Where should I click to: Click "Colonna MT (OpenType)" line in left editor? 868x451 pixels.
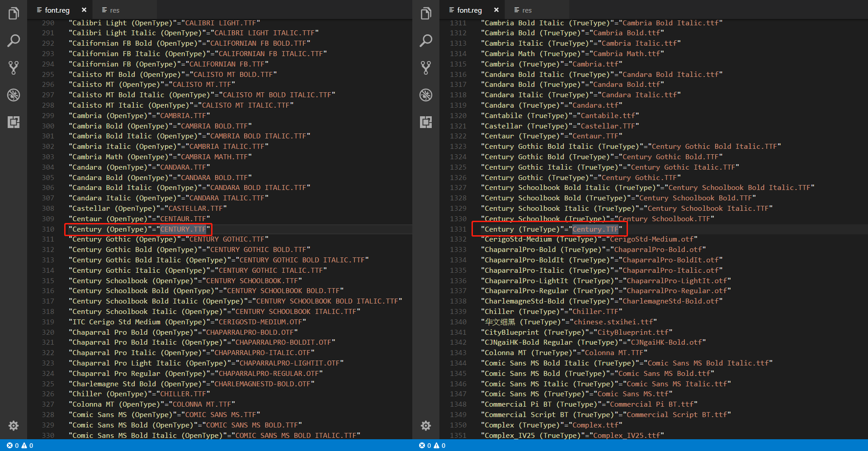pyautogui.click(x=151, y=404)
